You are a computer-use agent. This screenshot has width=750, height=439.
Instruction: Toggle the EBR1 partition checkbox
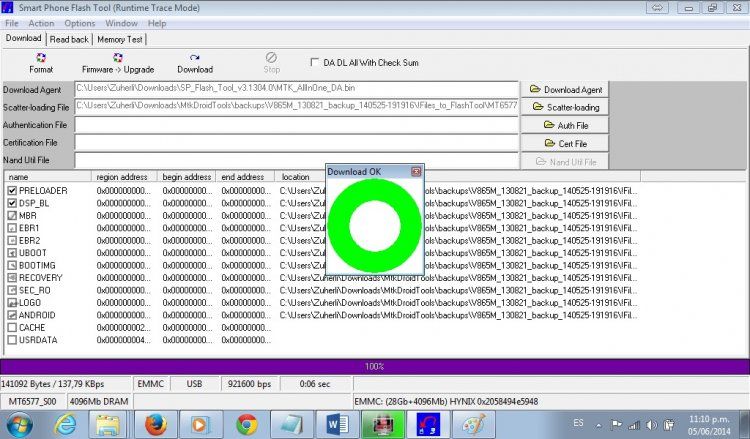click(12, 228)
